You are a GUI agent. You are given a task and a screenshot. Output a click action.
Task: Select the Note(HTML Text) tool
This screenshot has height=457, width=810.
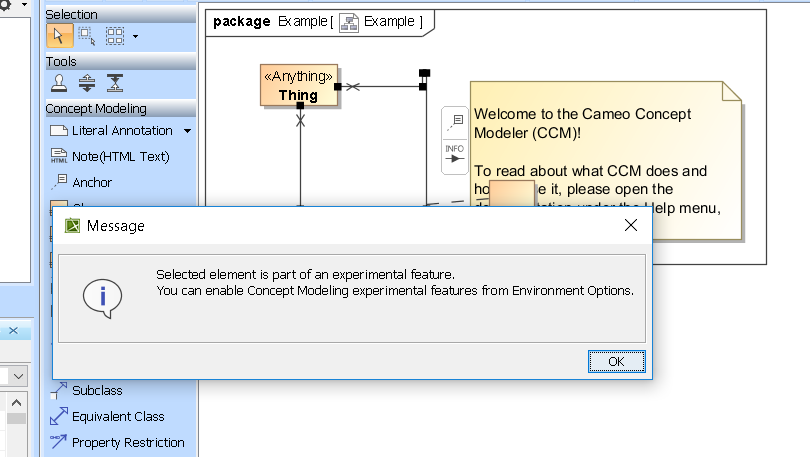(x=110, y=157)
